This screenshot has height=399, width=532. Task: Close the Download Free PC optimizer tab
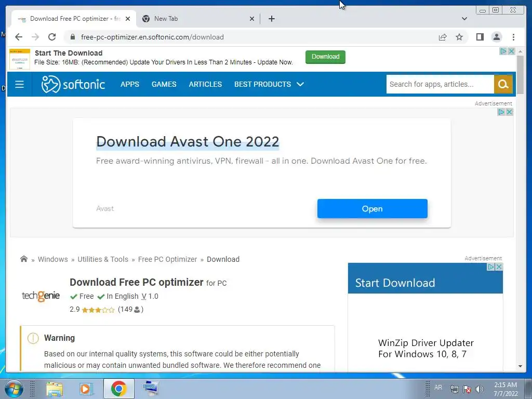(128, 19)
